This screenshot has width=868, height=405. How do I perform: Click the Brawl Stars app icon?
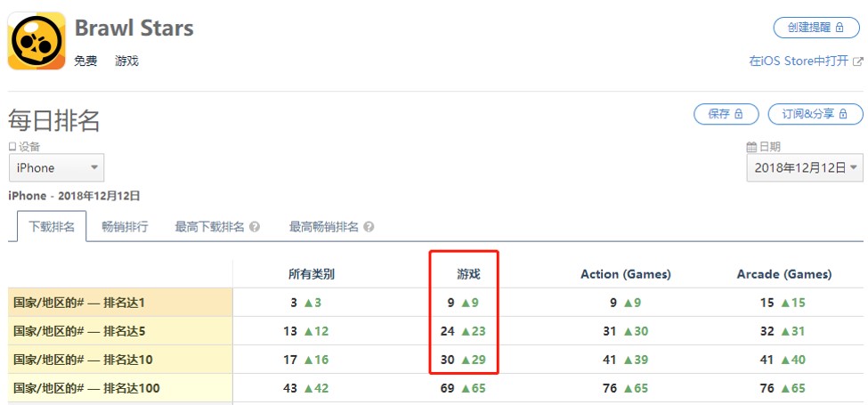pyautogui.click(x=37, y=41)
